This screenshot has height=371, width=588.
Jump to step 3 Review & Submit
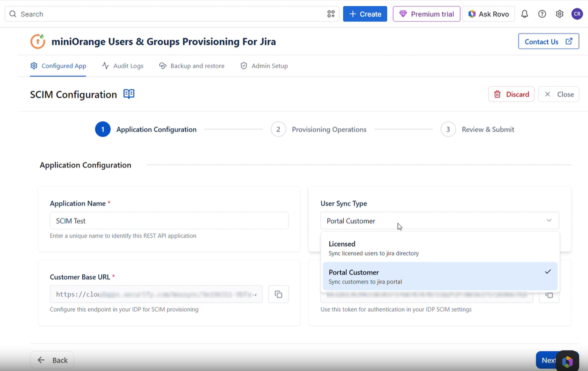coord(477,129)
